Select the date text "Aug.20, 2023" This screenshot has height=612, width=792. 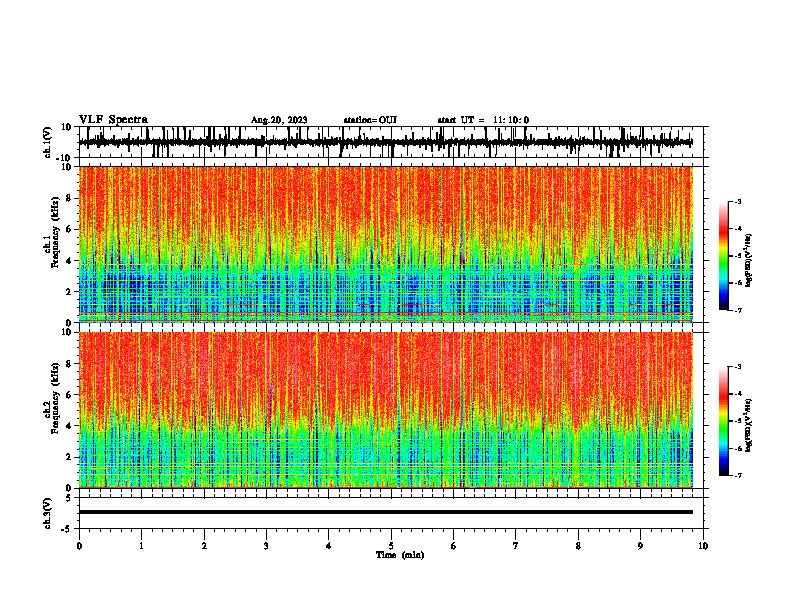pyautogui.click(x=279, y=120)
